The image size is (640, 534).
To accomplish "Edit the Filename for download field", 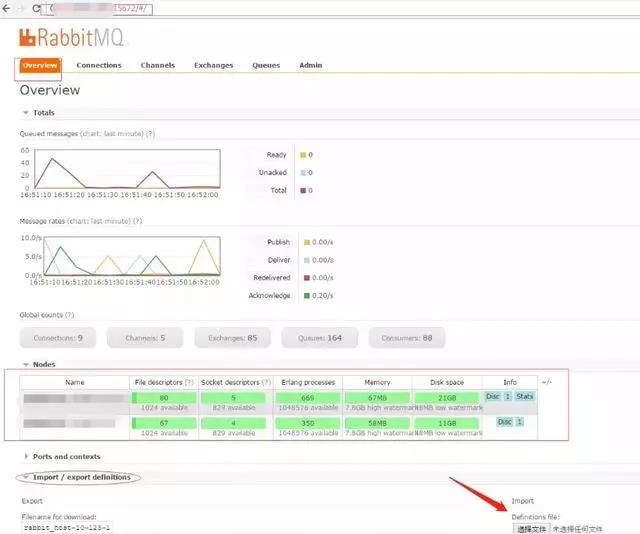I will 68,528.
